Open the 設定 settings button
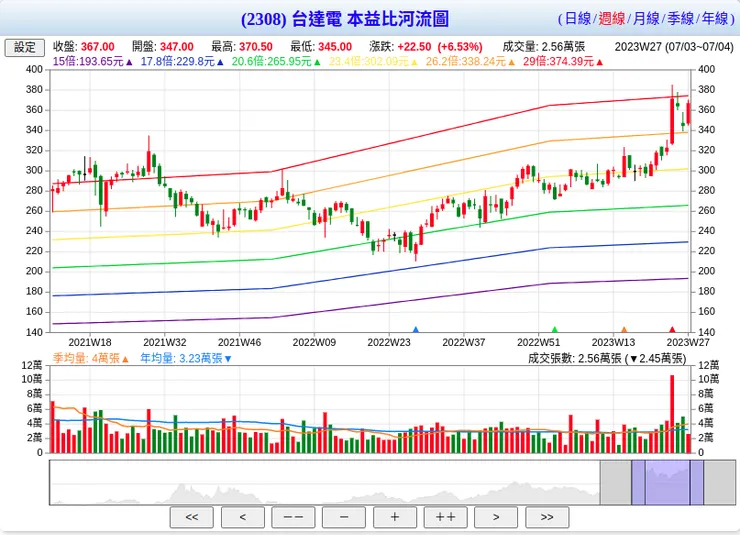 point(25,48)
